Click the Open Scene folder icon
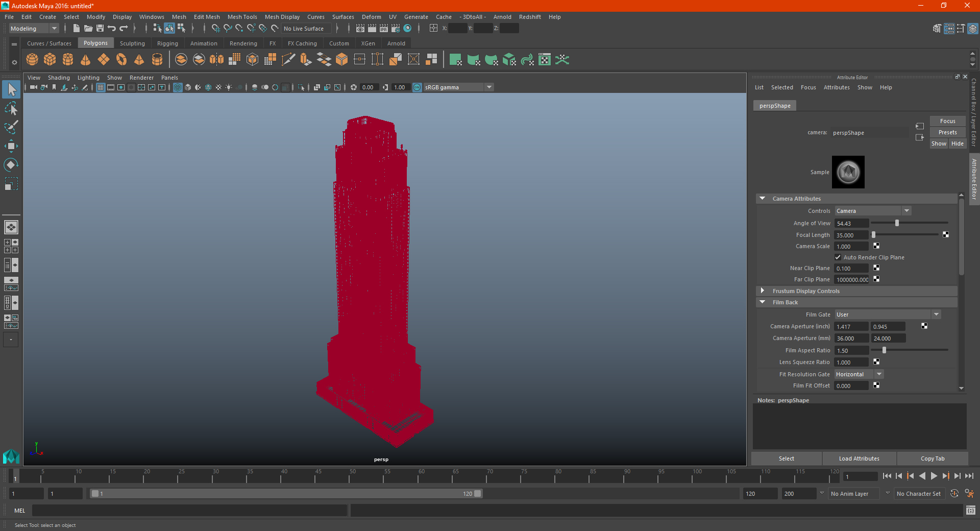The height and width of the screenshot is (531, 980). point(88,28)
